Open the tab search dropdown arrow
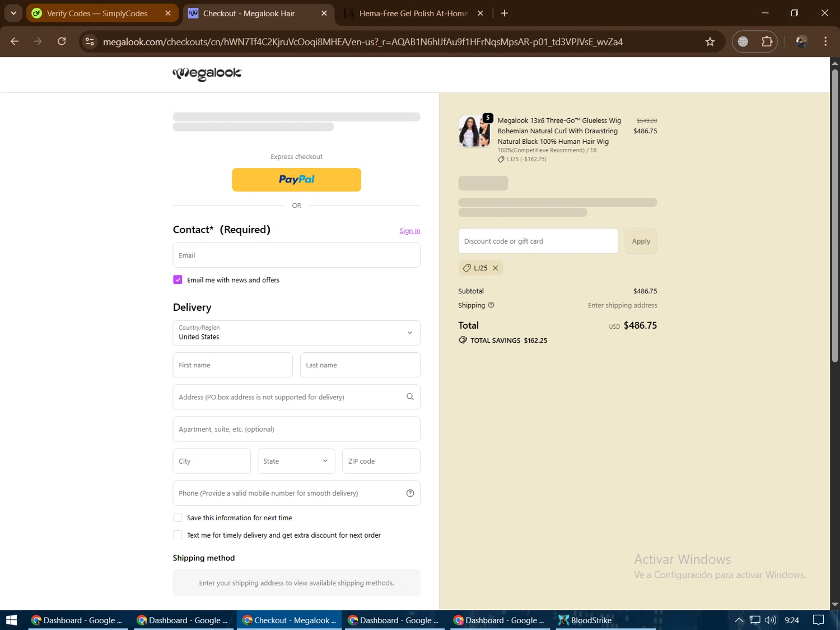This screenshot has height=630, width=840. (13, 13)
